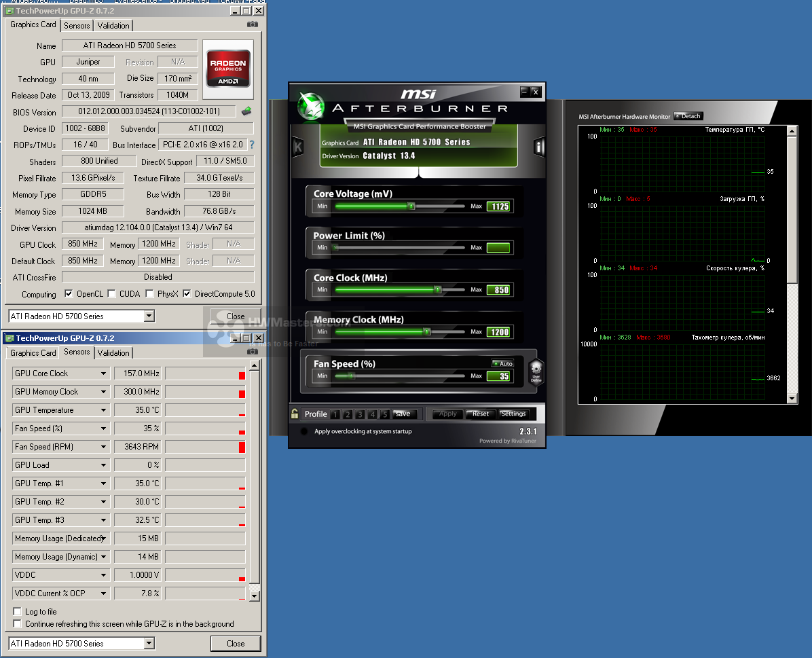Open GPU selector dropdown in Sensors window
Image resolution: width=812 pixels, height=658 pixels.
(149, 644)
